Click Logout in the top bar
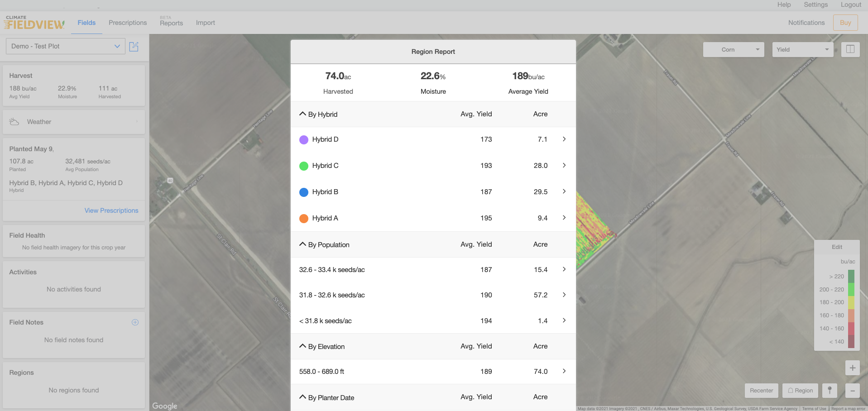868x411 pixels. [851, 5]
